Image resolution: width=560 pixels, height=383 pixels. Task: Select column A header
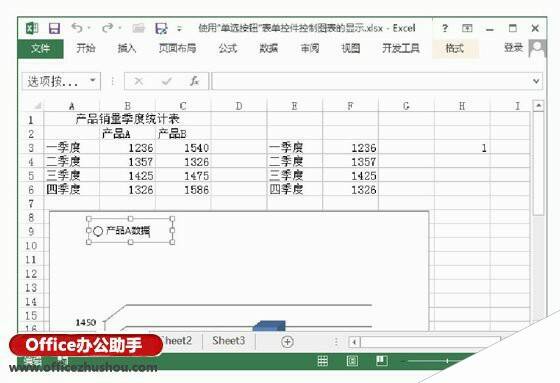[x=71, y=106]
